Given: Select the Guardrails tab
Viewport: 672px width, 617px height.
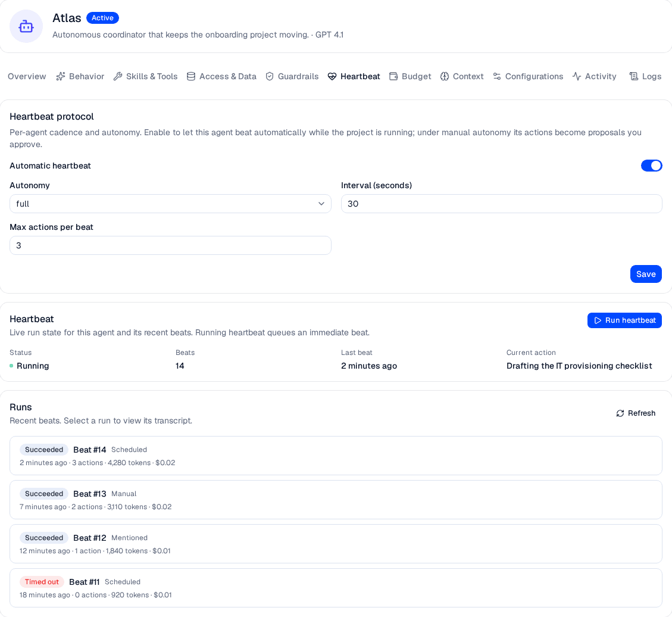Looking at the screenshot, I should click(x=292, y=76).
